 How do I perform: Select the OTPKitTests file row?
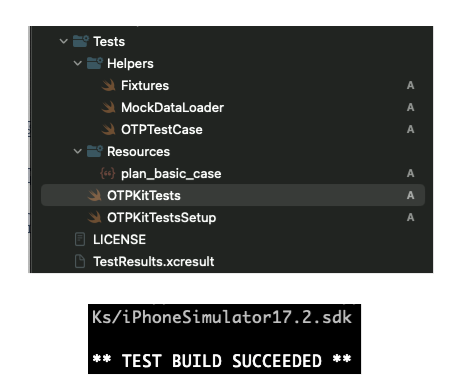233,195
